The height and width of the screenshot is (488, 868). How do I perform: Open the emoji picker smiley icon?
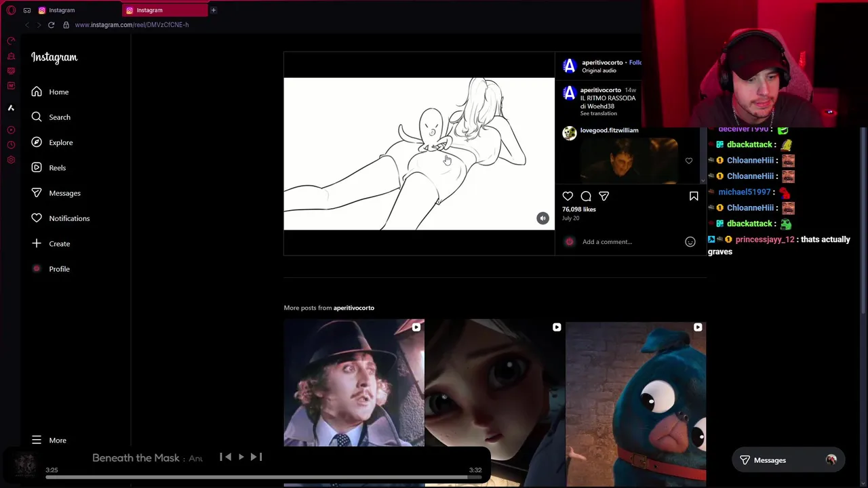tap(690, 242)
